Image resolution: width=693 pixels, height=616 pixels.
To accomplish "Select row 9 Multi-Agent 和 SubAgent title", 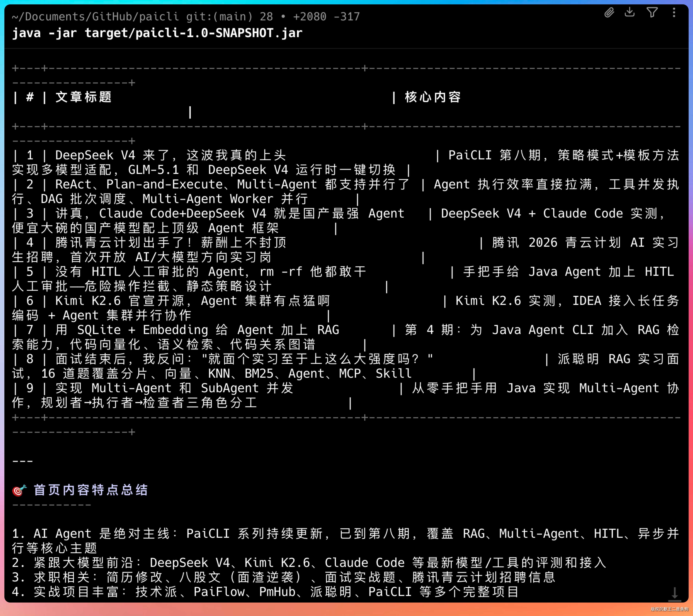I will (x=174, y=388).
